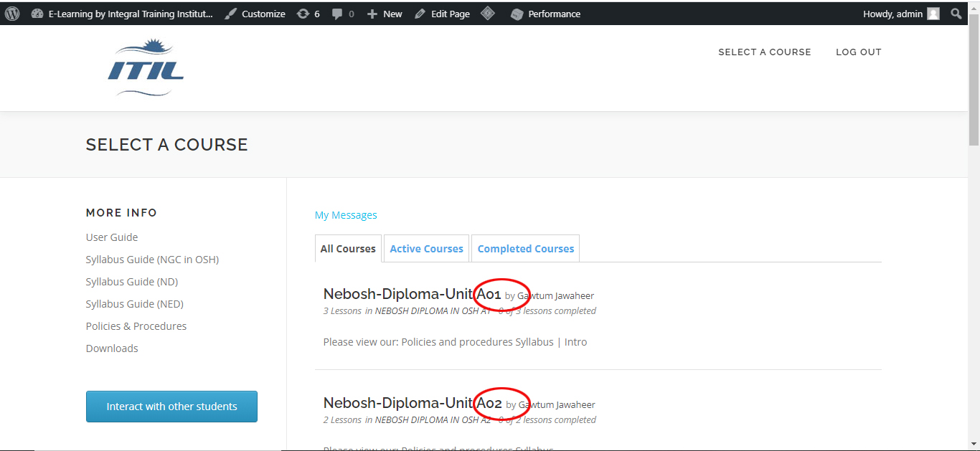Image resolution: width=980 pixels, height=451 pixels.
Task: Click the ITIL site logo
Action: point(146,69)
